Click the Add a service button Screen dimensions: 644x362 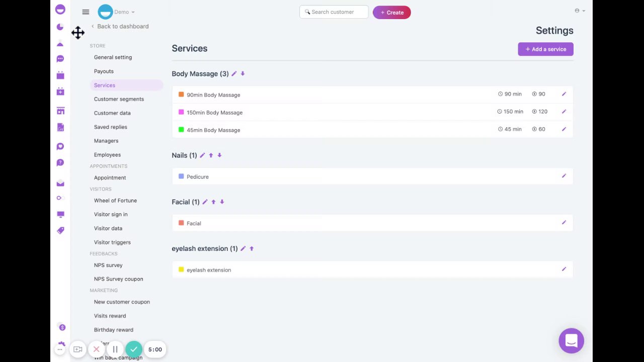545,49
